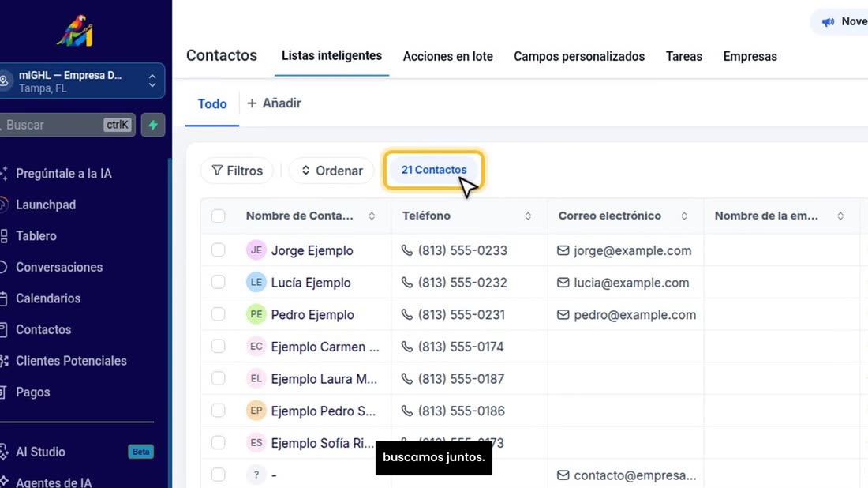
Task: Open Contactos in the sidebar
Action: click(x=43, y=329)
